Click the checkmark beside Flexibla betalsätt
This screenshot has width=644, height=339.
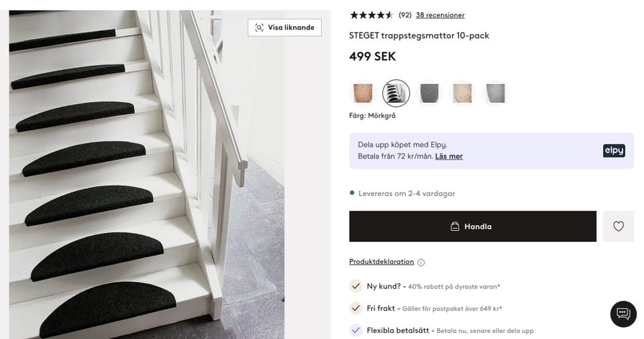click(x=356, y=330)
